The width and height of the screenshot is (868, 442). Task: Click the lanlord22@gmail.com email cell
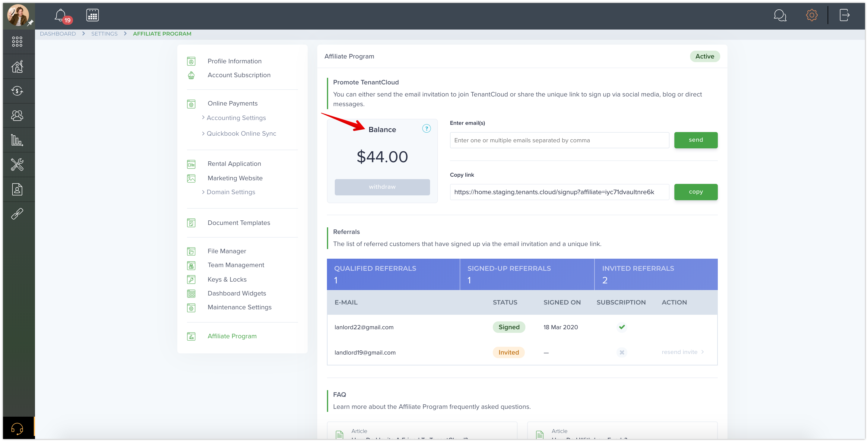[x=363, y=327]
